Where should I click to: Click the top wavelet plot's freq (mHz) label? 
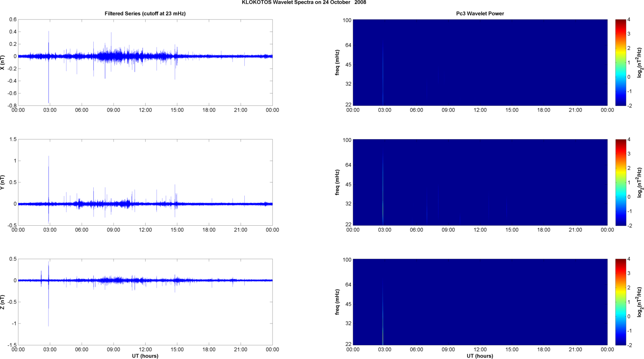pos(337,62)
